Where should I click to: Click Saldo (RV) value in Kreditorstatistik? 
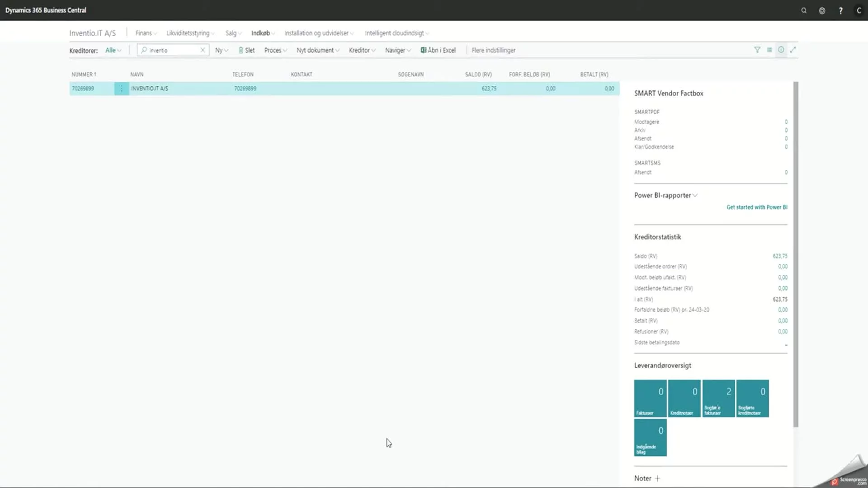[x=780, y=256]
